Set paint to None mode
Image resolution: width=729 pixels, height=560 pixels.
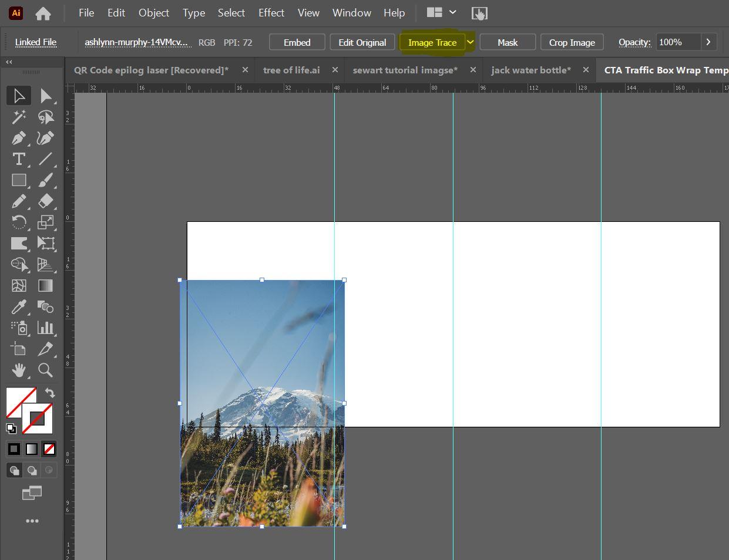click(50, 449)
